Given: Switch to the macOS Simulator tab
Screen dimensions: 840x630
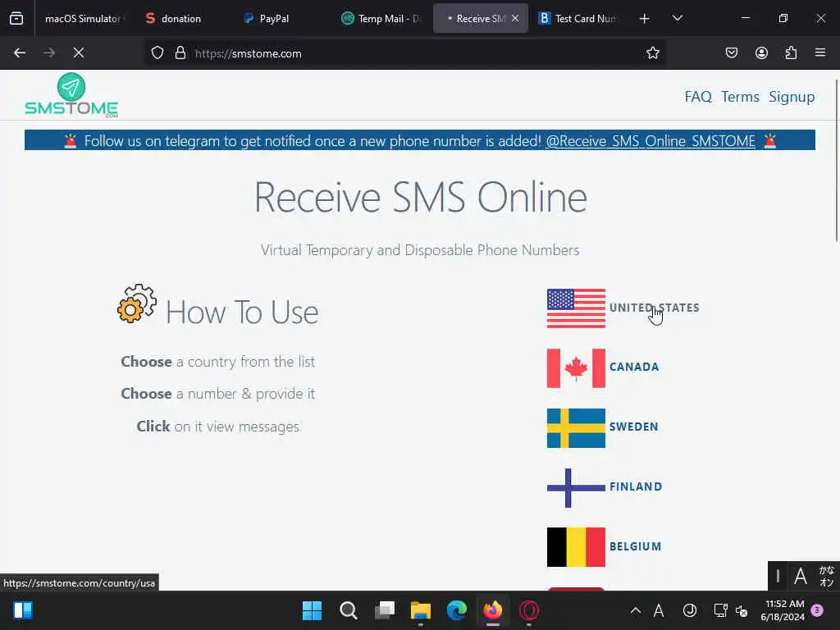Looking at the screenshot, I should click(83, 18).
